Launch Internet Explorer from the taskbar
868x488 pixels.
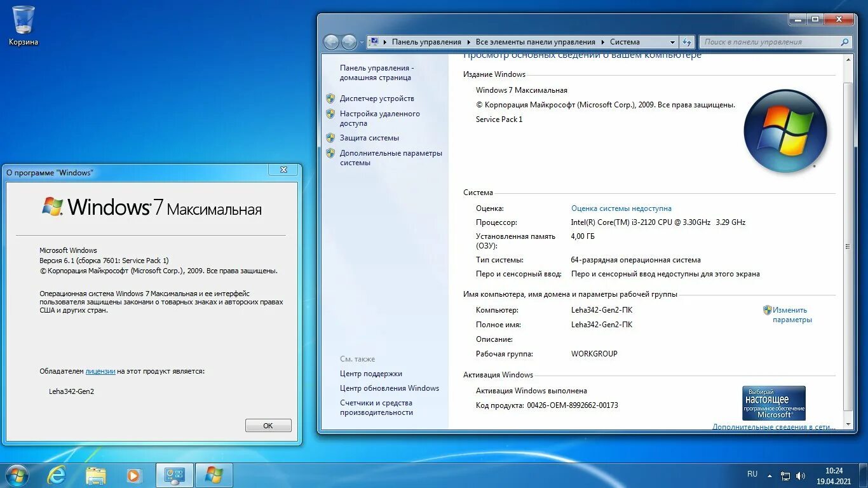pyautogui.click(x=57, y=475)
